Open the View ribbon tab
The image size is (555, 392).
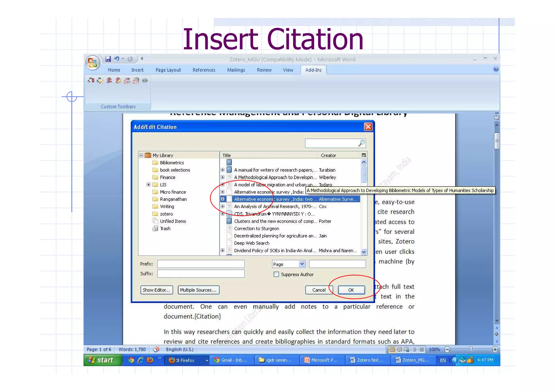coord(288,70)
